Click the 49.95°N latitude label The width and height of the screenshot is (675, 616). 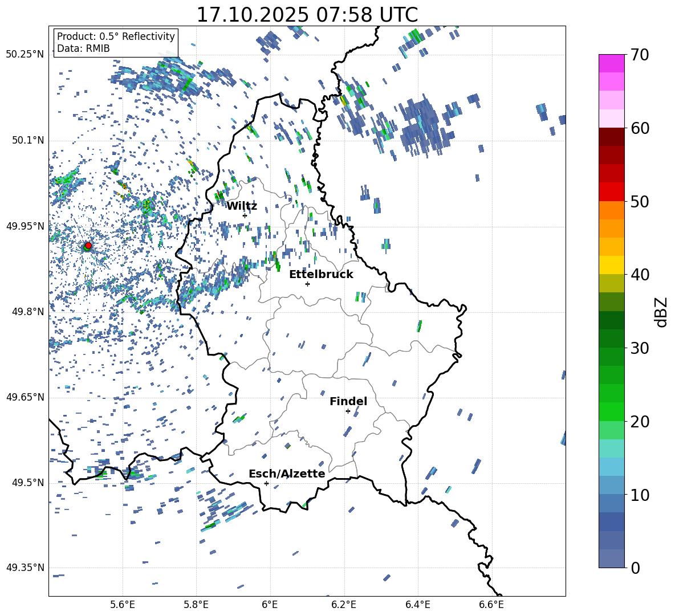(x=25, y=226)
